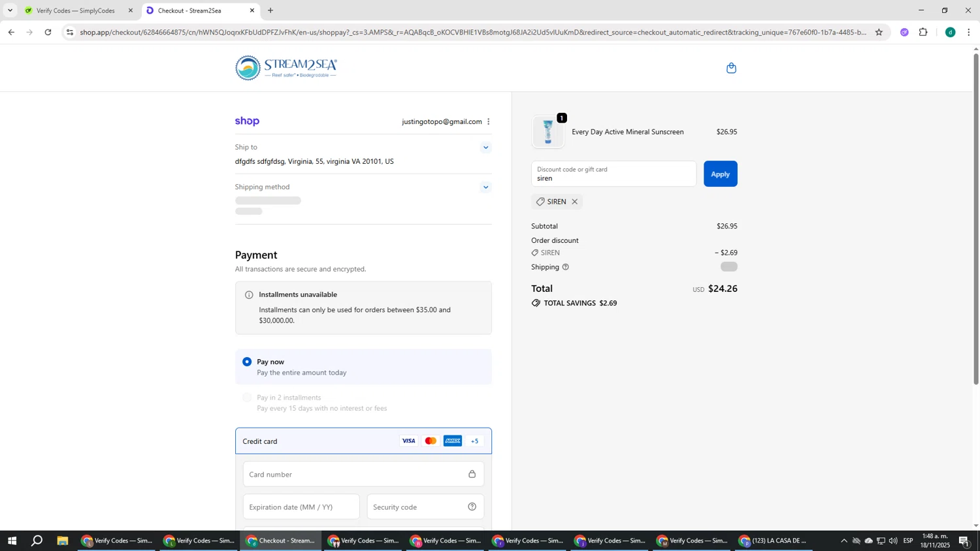
Task: Remove the SIREN discount tag
Action: [575, 202]
